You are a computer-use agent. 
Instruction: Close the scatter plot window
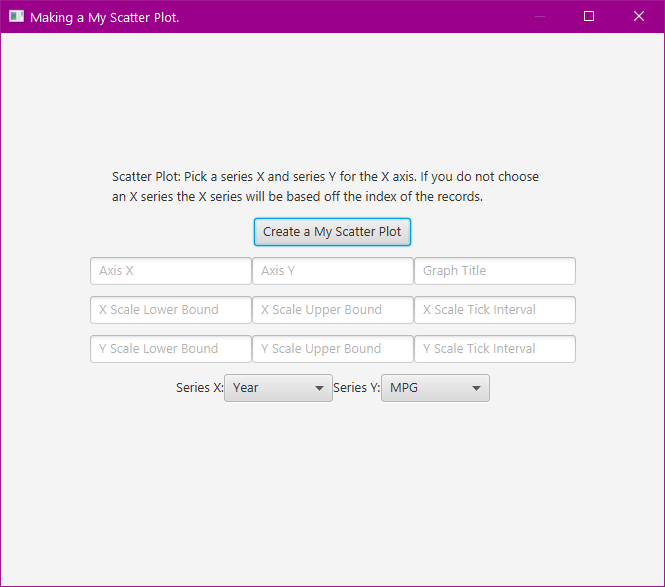point(639,17)
